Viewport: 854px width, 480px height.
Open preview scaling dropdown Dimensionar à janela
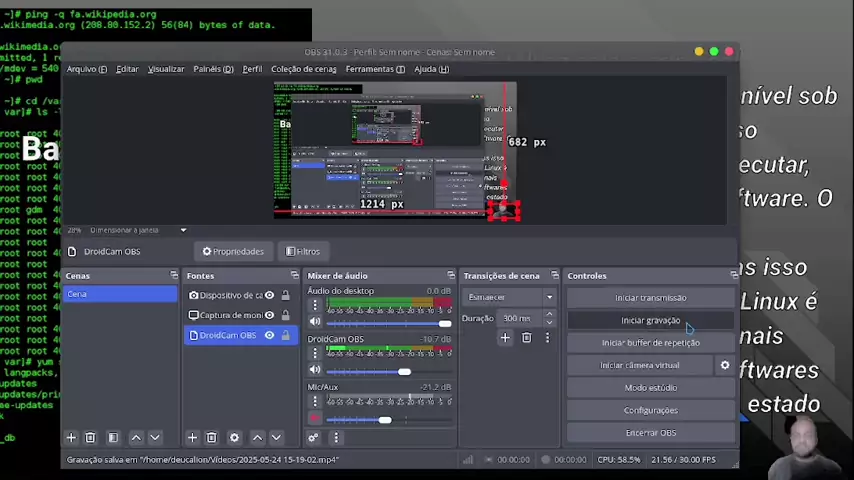(183, 230)
